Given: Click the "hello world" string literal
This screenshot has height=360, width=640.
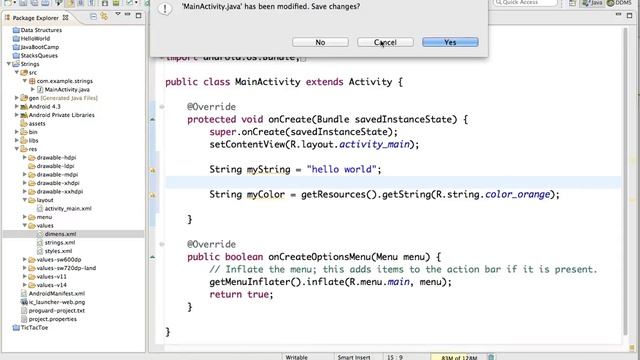Looking at the screenshot, I should 341,169.
